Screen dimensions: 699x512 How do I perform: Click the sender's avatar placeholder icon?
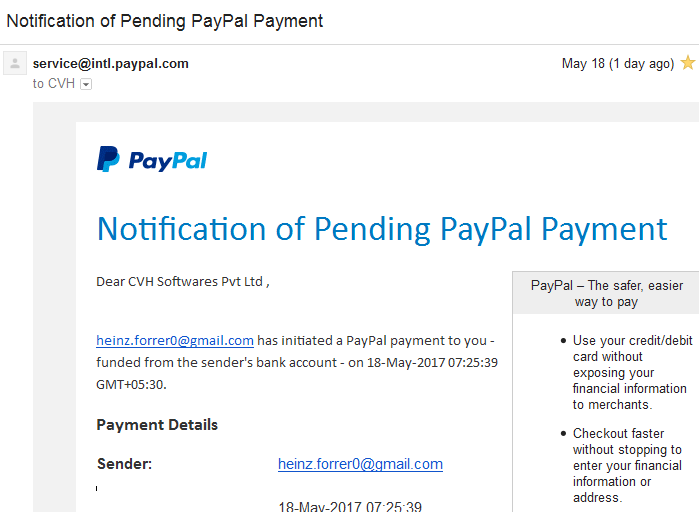15,63
